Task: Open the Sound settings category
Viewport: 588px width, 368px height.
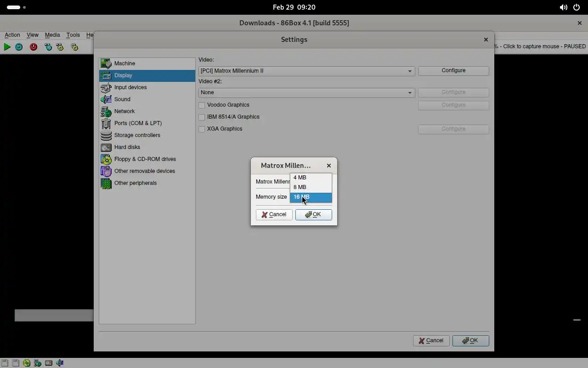Action: click(x=147, y=99)
